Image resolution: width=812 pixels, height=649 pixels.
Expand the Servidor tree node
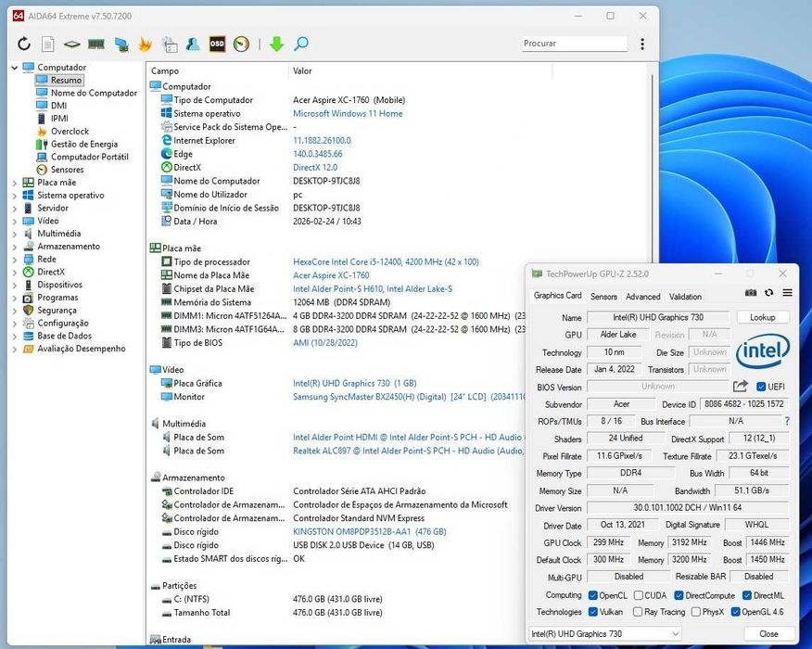[15, 209]
